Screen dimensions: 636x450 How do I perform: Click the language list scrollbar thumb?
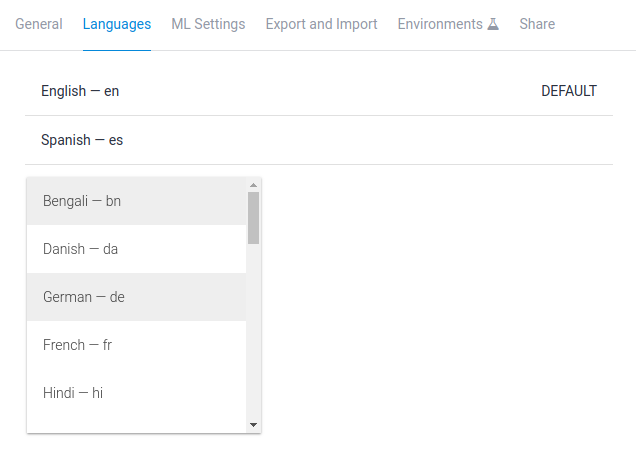pos(254,218)
